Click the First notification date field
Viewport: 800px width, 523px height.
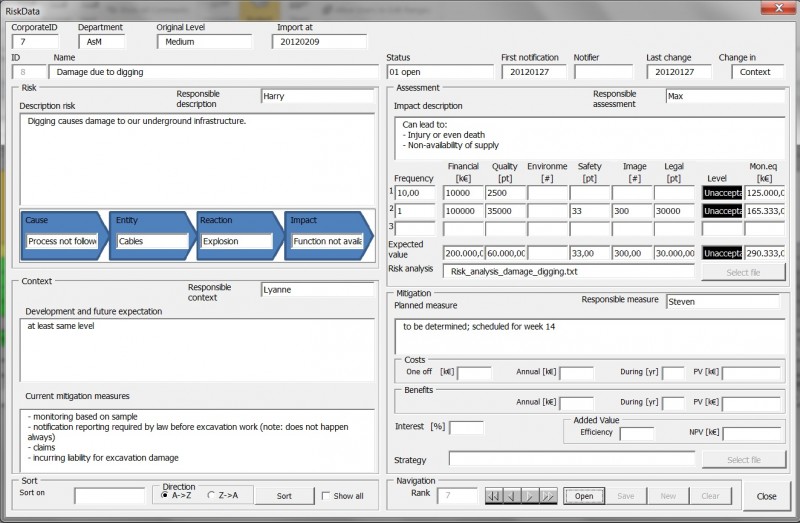[534, 72]
